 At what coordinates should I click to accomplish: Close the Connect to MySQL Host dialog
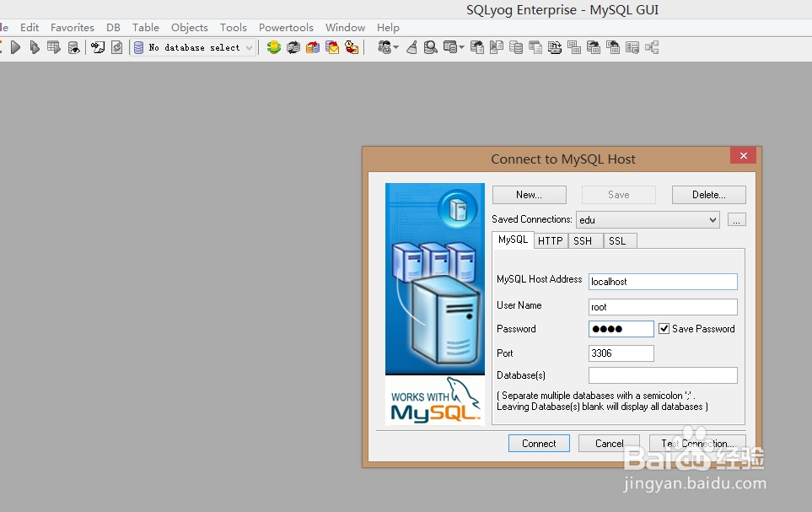[x=743, y=155]
